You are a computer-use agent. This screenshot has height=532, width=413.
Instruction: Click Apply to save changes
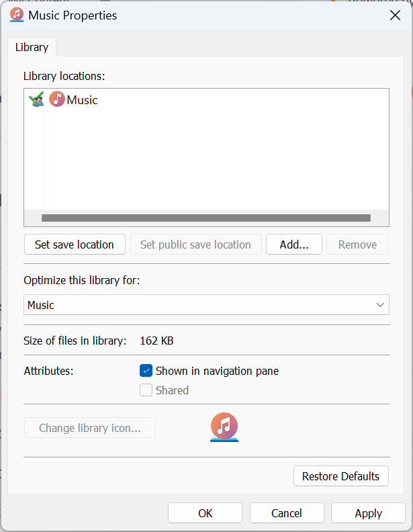click(x=368, y=513)
